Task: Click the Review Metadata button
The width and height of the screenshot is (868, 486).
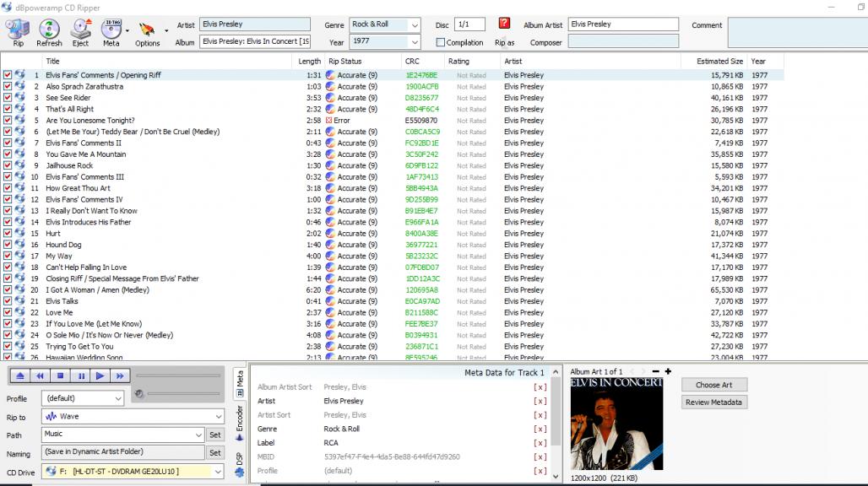Action: pyautogui.click(x=713, y=402)
